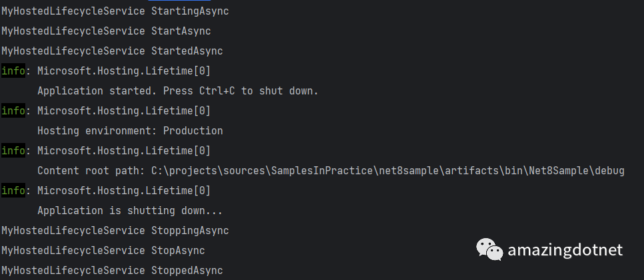The image size is (644, 280).
Task: Select the MyHostedLifecycleService StoppingAsync line
Action: click(x=115, y=231)
